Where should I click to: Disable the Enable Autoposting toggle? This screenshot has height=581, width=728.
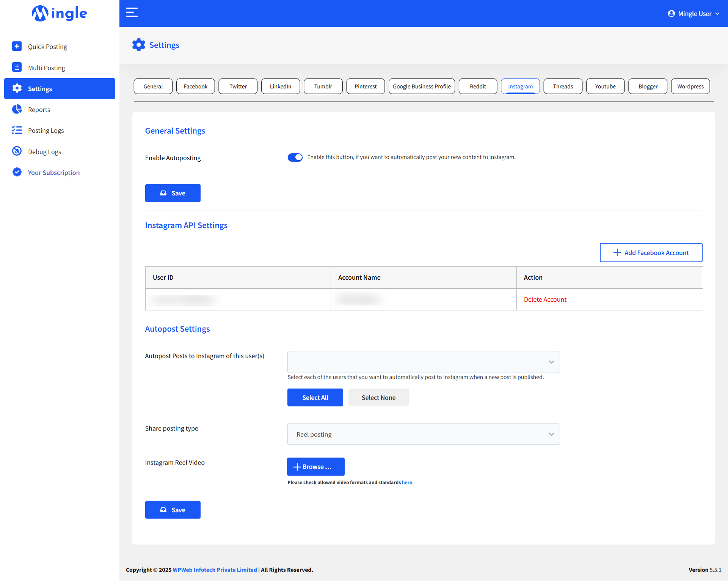[x=295, y=157]
